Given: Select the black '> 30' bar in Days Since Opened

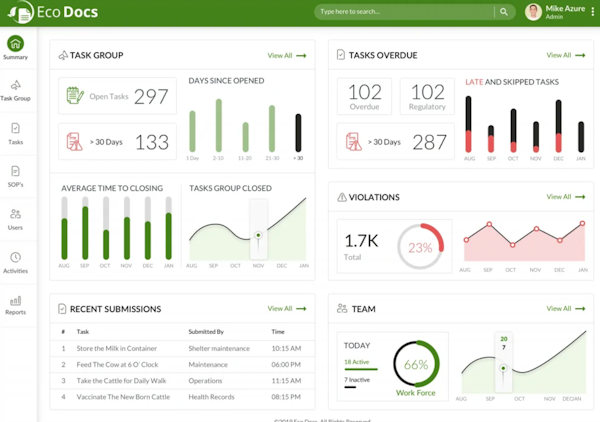Looking at the screenshot, I should pyautogui.click(x=298, y=132).
